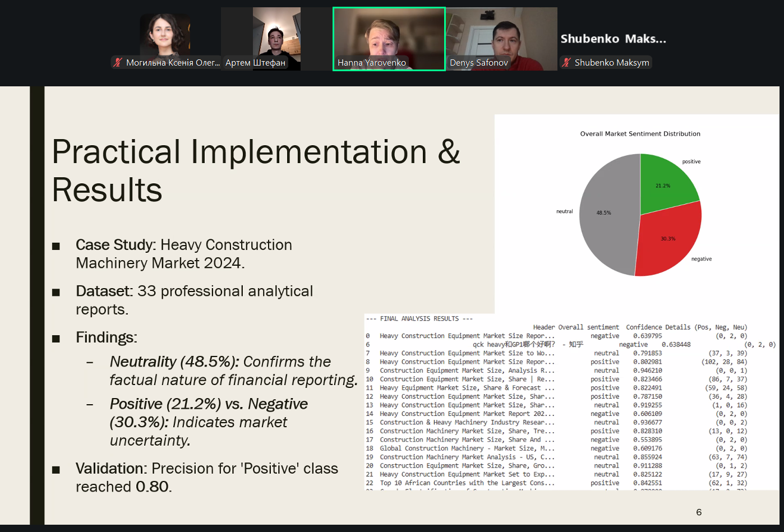The width and height of the screenshot is (784, 532).
Task: Click the slide page number 6
Action: [x=699, y=512]
